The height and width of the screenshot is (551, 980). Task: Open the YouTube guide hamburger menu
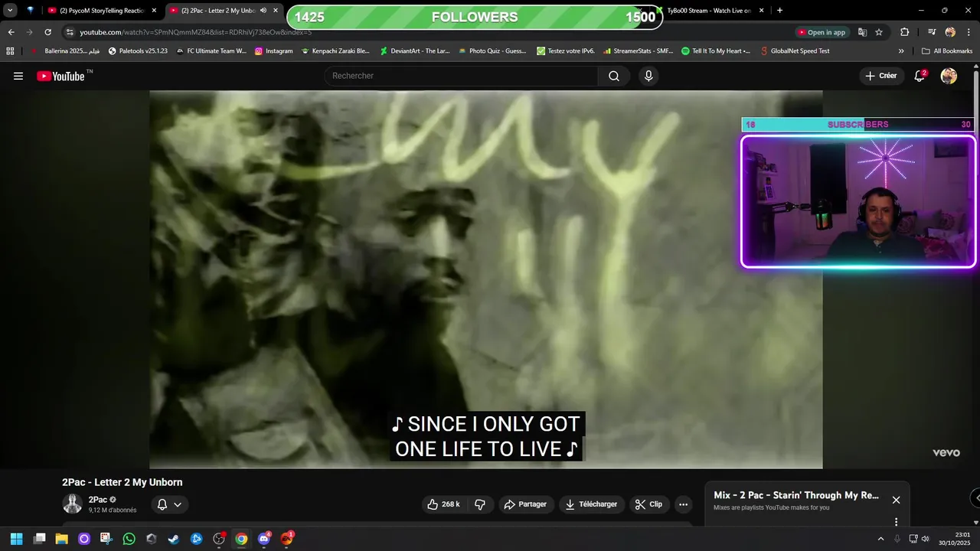pyautogui.click(x=18, y=76)
